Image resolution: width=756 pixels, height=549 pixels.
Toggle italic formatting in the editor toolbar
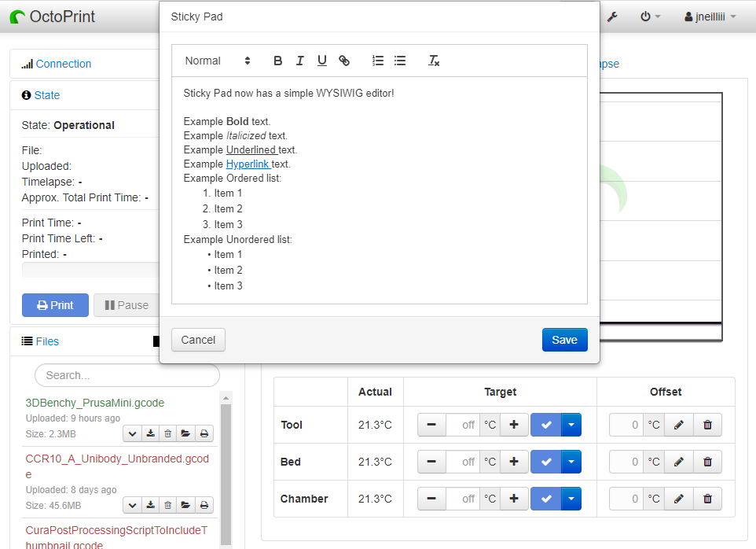click(300, 61)
